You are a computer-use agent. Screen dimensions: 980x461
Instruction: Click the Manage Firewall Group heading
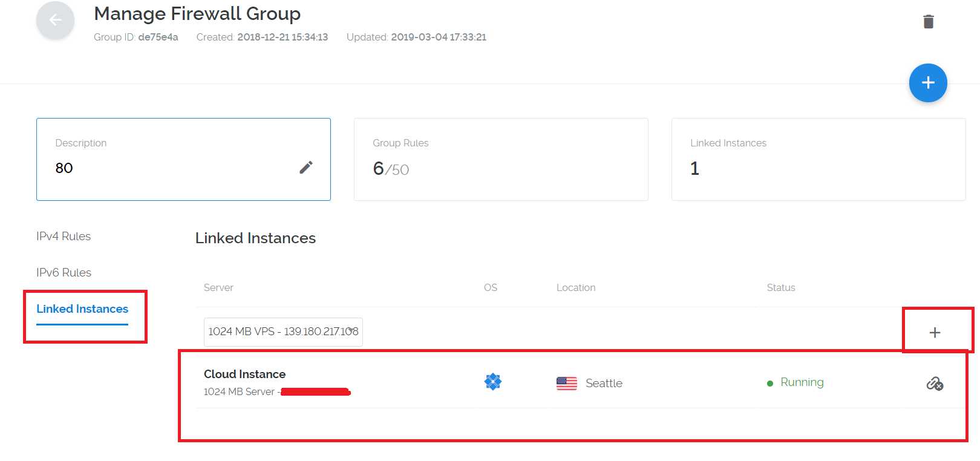(197, 13)
